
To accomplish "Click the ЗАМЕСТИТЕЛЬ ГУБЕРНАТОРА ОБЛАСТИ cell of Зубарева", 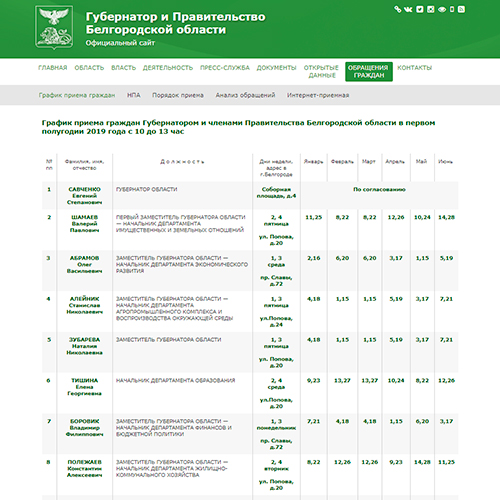I will pyautogui.click(x=168, y=340).
